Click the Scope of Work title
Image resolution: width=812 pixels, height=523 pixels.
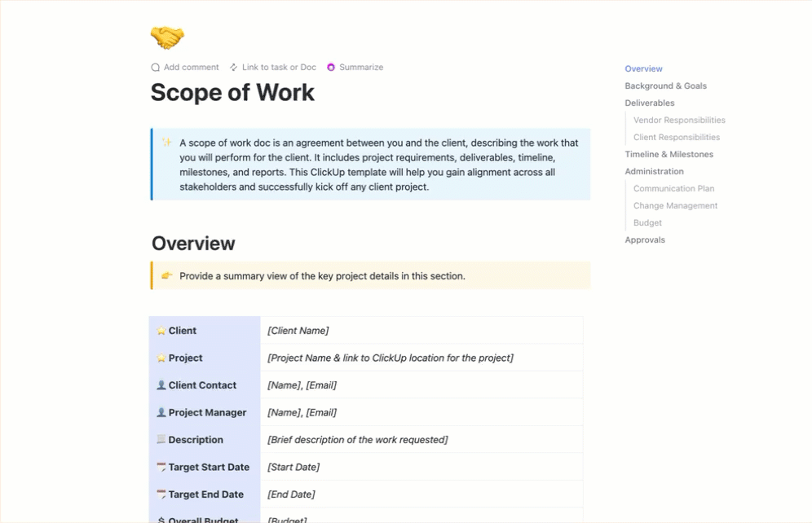point(232,93)
